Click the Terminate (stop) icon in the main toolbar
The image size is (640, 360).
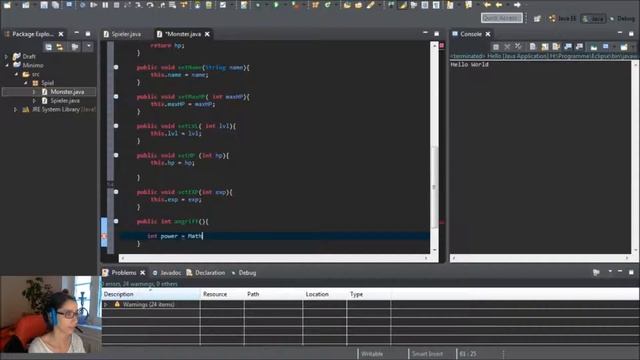click(116, 5)
